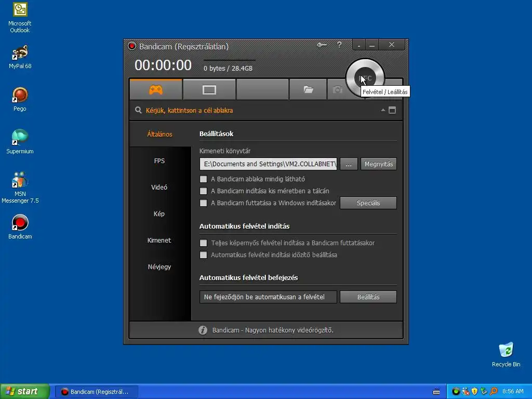Click the Speciális button
532x399 pixels.
click(368, 203)
